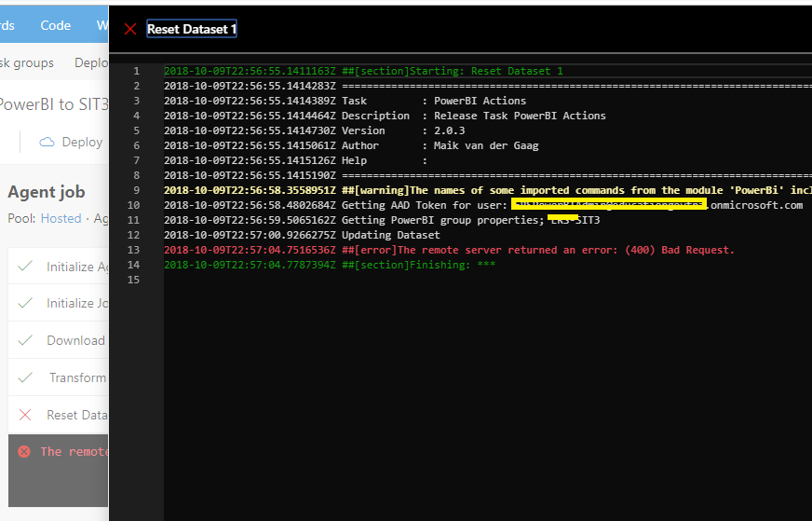
Task: Click line number 15 in the log gutter
Action: 133,280
